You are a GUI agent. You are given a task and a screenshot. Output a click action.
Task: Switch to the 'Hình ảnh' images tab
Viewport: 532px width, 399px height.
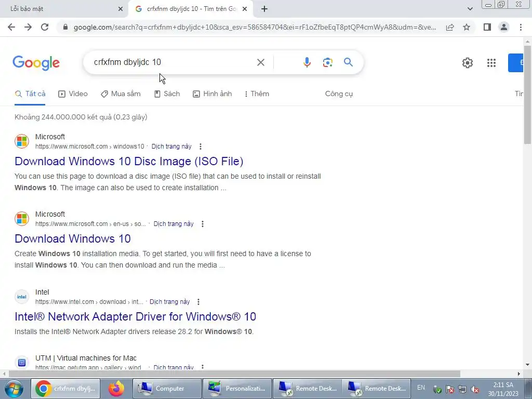212,94
